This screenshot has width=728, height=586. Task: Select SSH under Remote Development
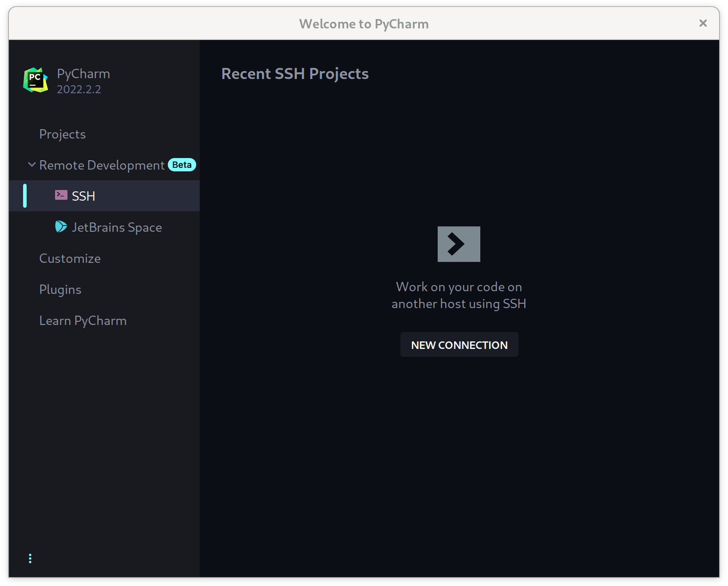[83, 196]
